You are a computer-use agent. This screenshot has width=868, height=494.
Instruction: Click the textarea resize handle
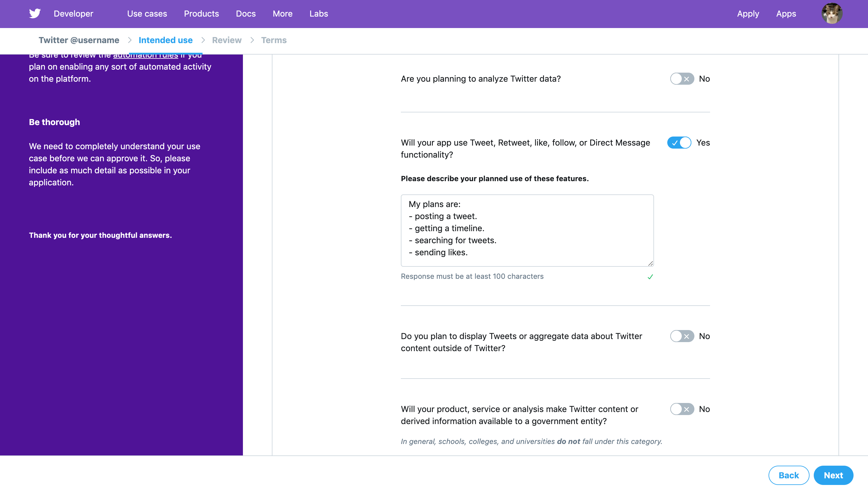[650, 263]
